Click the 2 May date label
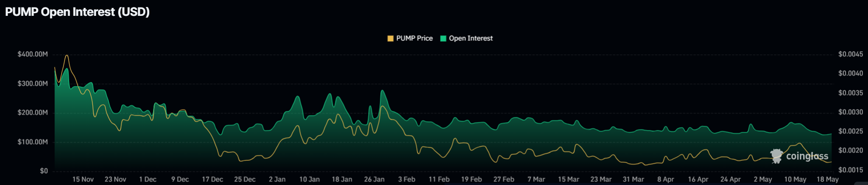The height and width of the screenshot is (185, 868). (763, 179)
